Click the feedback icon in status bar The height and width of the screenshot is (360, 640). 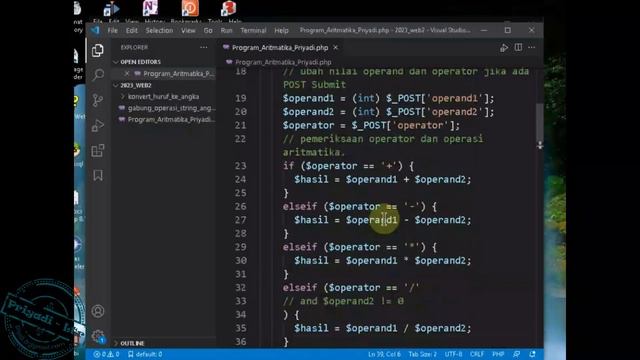(516, 354)
